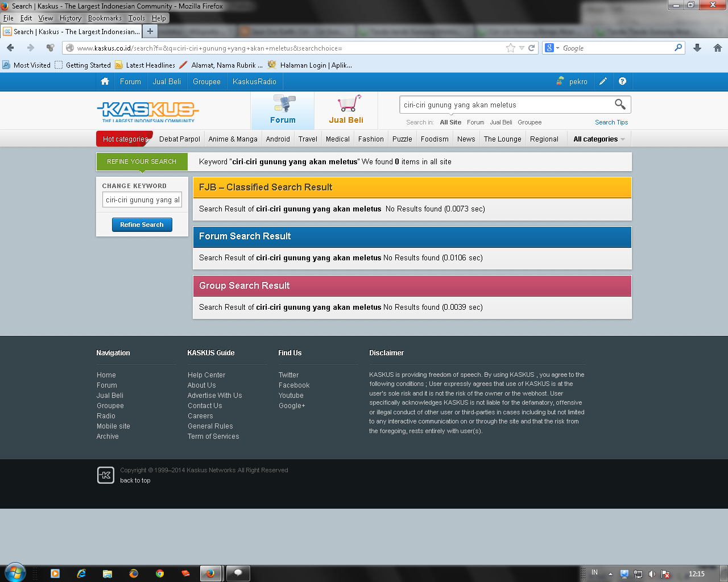Search in Groupee option under search box
This screenshot has height=582, width=728.
click(x=530, y=122)
